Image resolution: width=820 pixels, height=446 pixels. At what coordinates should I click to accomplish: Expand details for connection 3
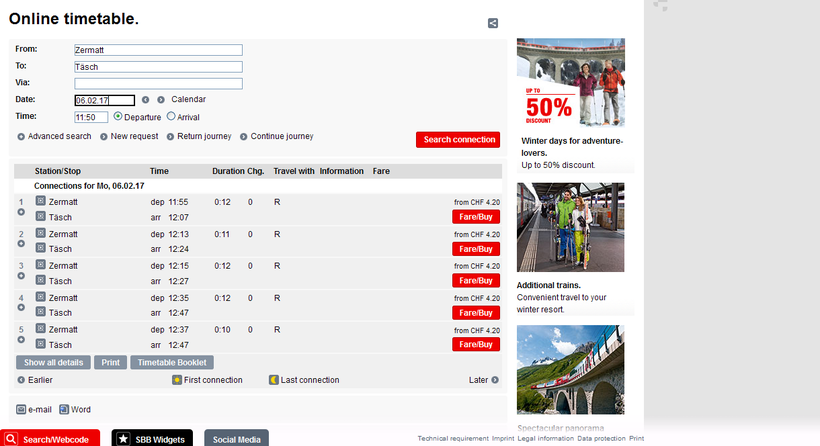22,277
